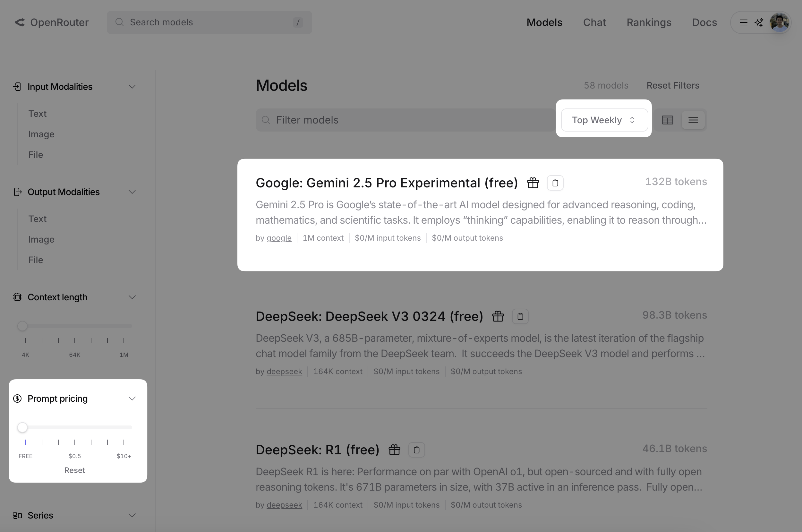Switch to the list view layout
This screenshot has width=802, height=532.
point(693,120)
